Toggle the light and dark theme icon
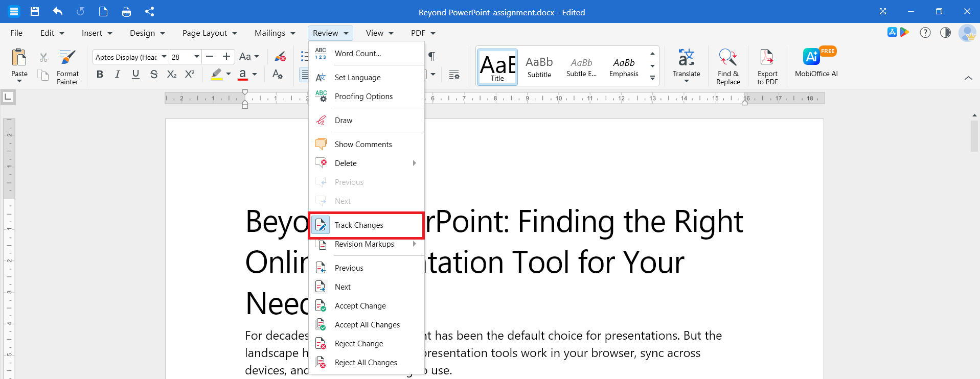 (x=946, y=33)
